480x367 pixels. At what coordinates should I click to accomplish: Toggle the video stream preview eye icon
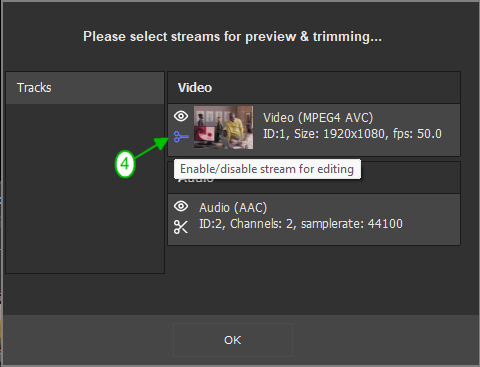(181, 116)
